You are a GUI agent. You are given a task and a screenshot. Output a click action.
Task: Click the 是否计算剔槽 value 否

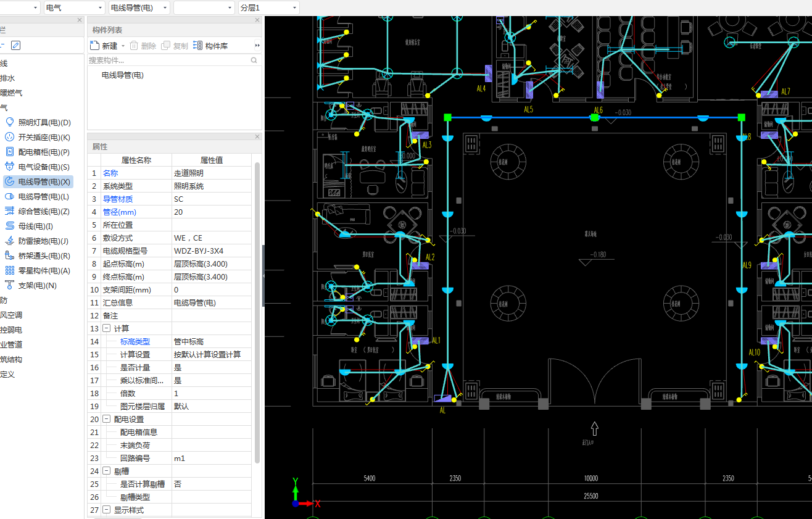coord(212,484)
